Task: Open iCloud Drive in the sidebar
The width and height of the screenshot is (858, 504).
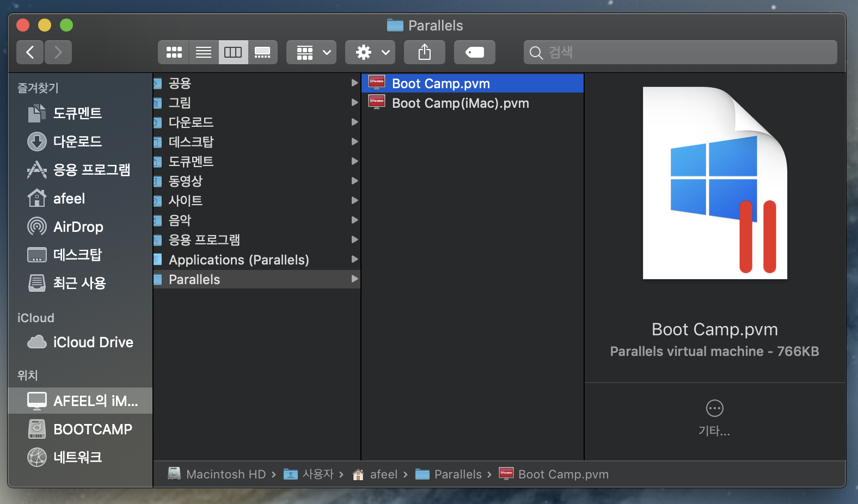Action: click(x=80, y=342)
